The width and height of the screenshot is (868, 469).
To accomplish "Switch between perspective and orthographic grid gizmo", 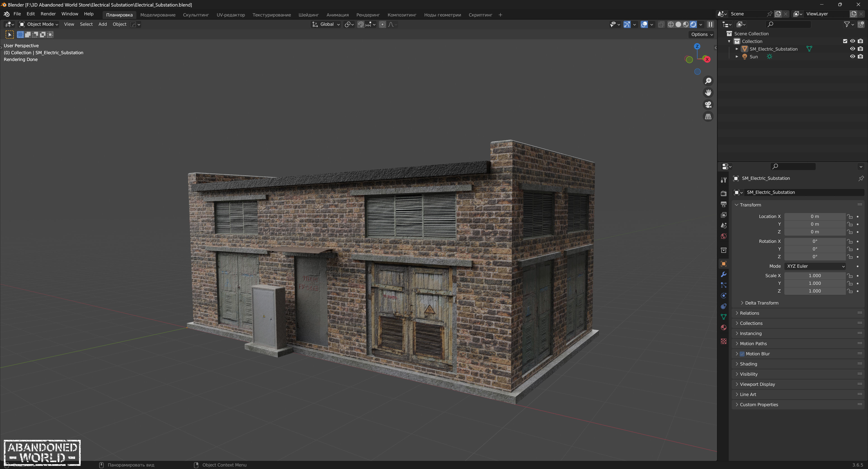I will click(708, 117).
